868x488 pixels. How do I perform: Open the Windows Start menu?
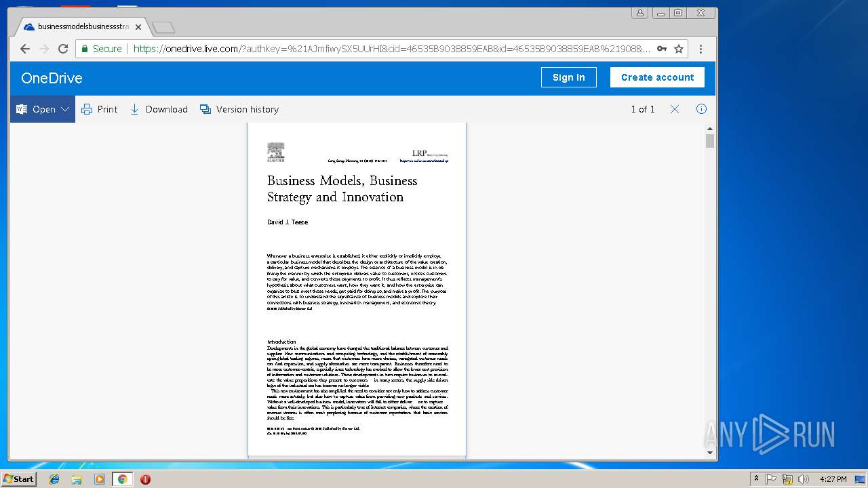[x=18, y=479]
